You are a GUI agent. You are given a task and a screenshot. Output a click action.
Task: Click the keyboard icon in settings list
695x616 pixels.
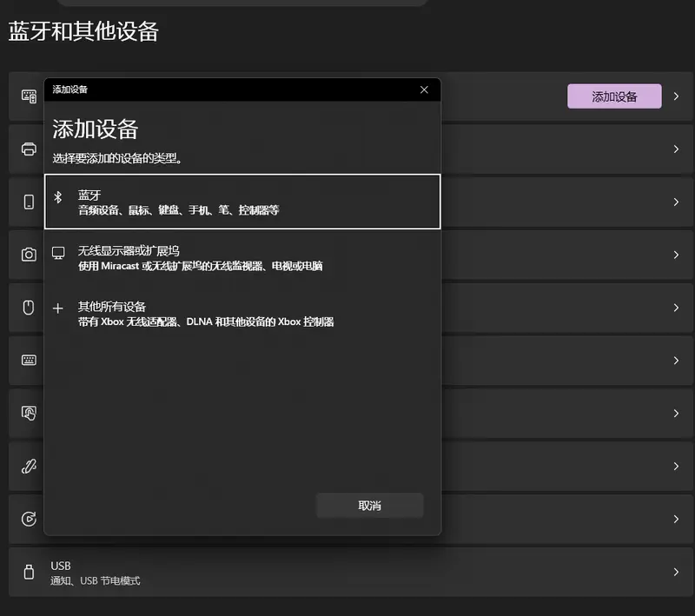[29, 360]
